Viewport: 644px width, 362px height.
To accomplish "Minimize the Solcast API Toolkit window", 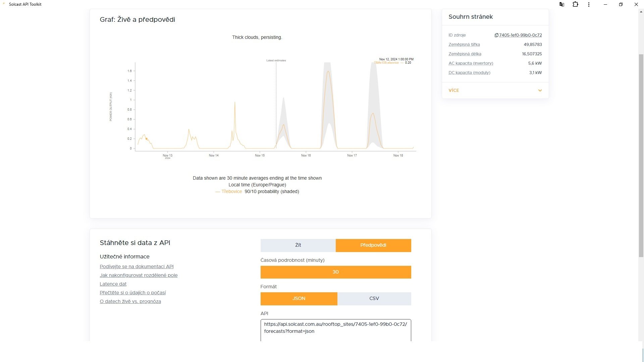I will pos(605,4).
